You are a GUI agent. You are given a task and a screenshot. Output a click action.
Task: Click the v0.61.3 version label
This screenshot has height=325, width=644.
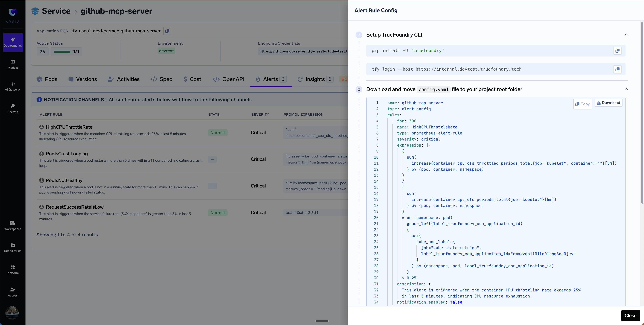13,22
